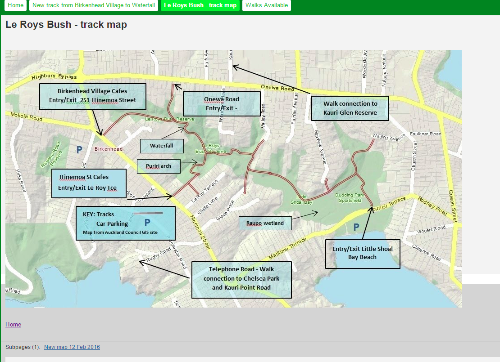Follow the Home link below the map

pos(13,324)
